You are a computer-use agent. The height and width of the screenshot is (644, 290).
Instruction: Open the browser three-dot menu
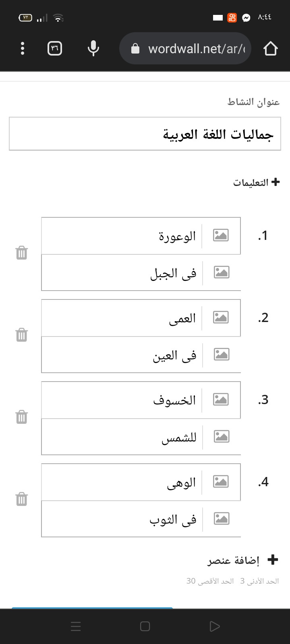[x=23, y=48]
